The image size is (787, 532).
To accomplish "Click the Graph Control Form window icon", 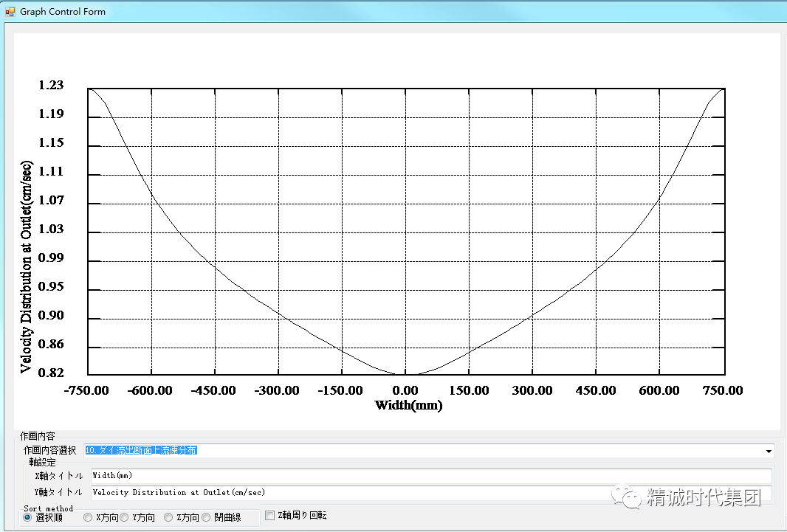I will point(10,11).
